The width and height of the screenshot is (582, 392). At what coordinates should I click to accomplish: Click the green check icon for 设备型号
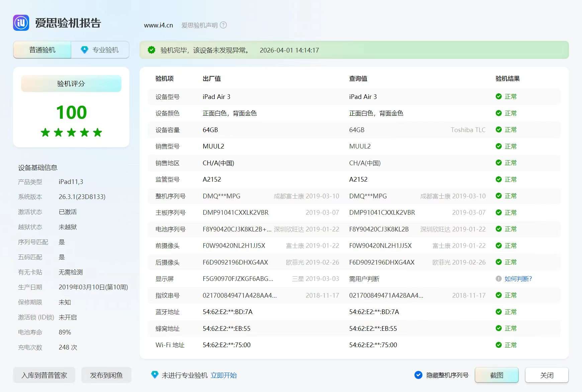[x=498, y=97]
